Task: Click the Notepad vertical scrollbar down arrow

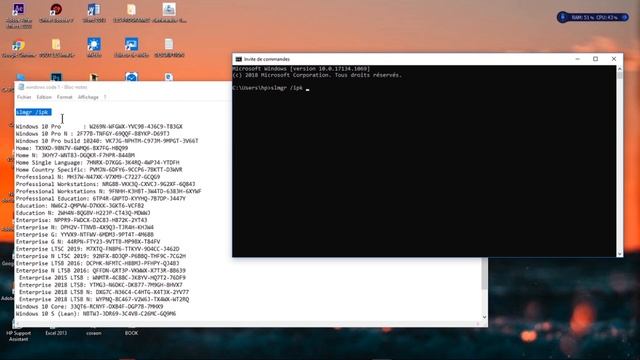Action: tap(484, 317)
